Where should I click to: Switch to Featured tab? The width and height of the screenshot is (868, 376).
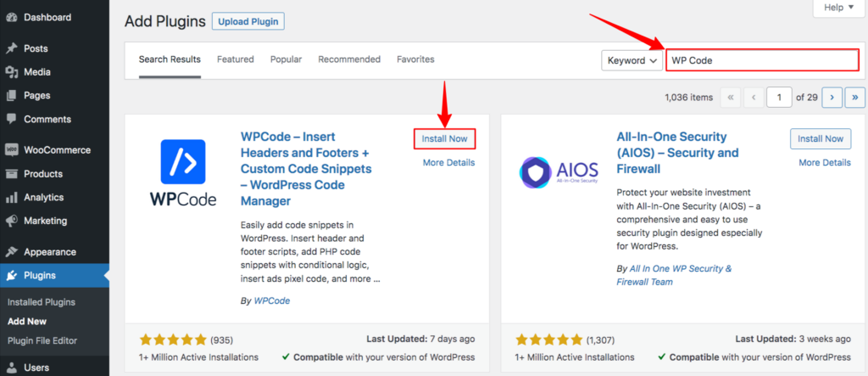pos(236,59)
